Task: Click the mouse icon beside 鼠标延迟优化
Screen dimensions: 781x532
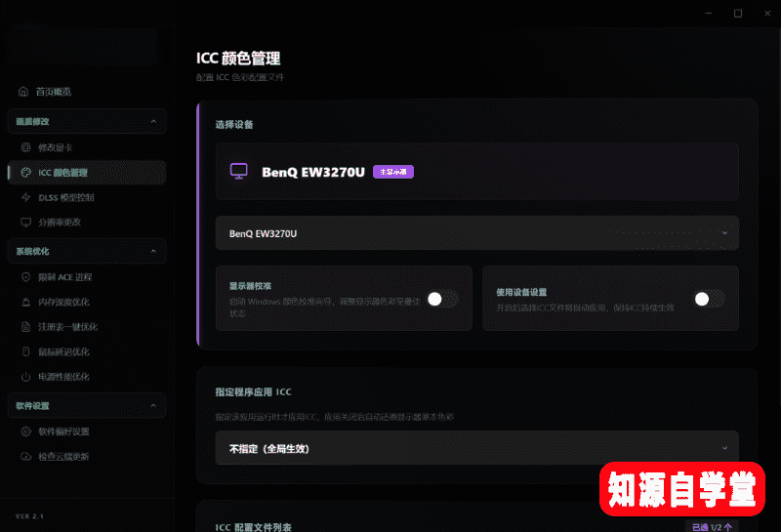Action: pos(26,351)
